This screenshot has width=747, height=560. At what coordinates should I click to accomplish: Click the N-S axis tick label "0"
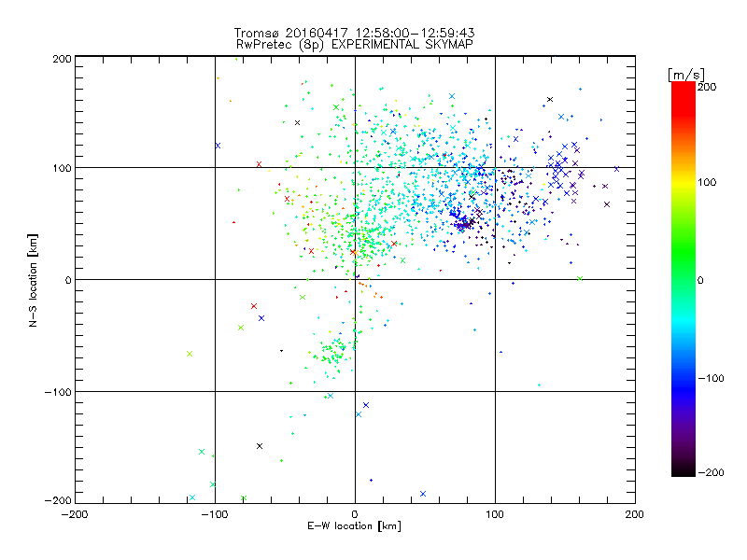pos(68,280)
